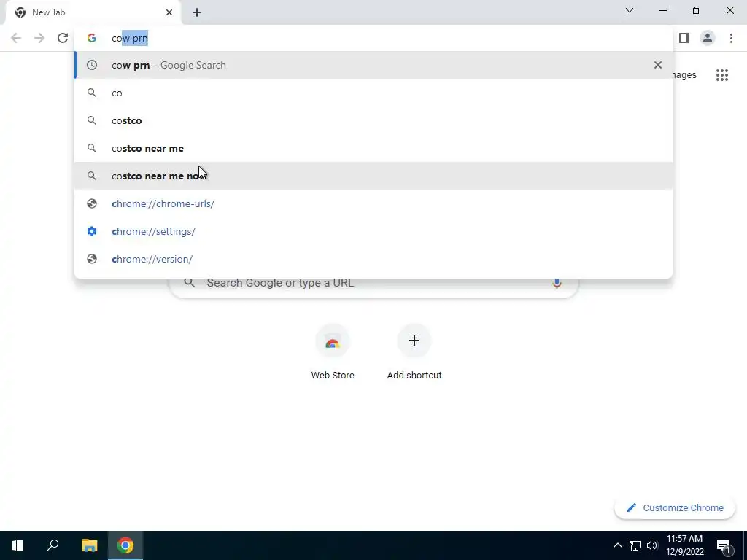Open the Chrome three-dot menu

click(731, 38)
